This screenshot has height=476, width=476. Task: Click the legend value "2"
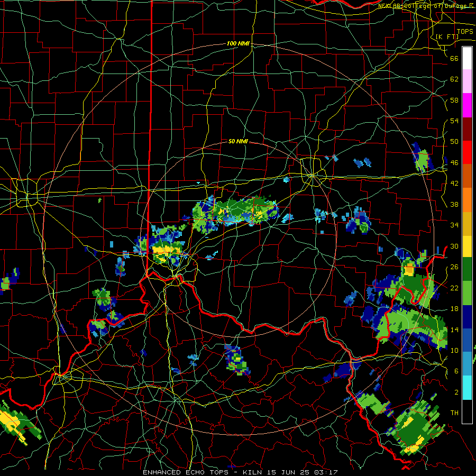[x=456, y=392]
